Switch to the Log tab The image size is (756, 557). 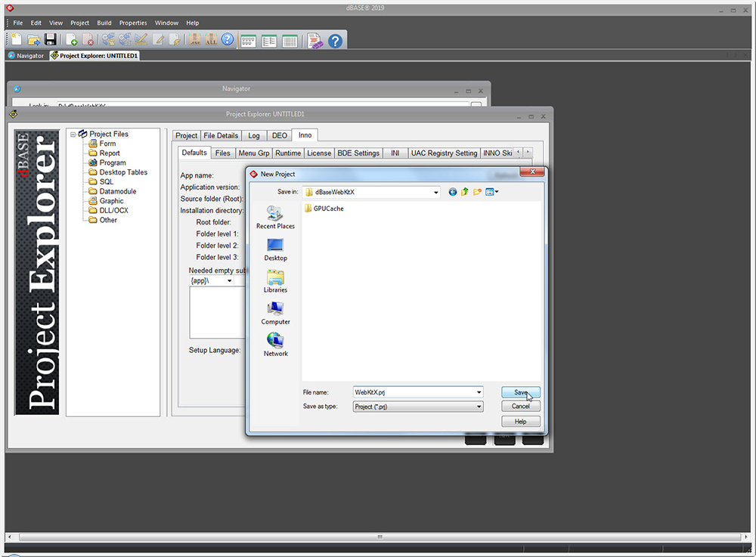click(253, 135)
